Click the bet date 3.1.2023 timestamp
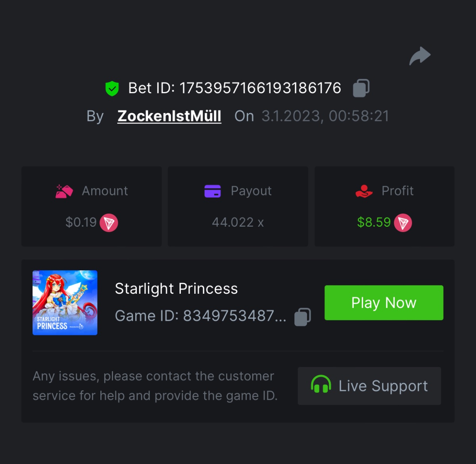The width and height of the screenshot is (476, 464). click(325, 116)
